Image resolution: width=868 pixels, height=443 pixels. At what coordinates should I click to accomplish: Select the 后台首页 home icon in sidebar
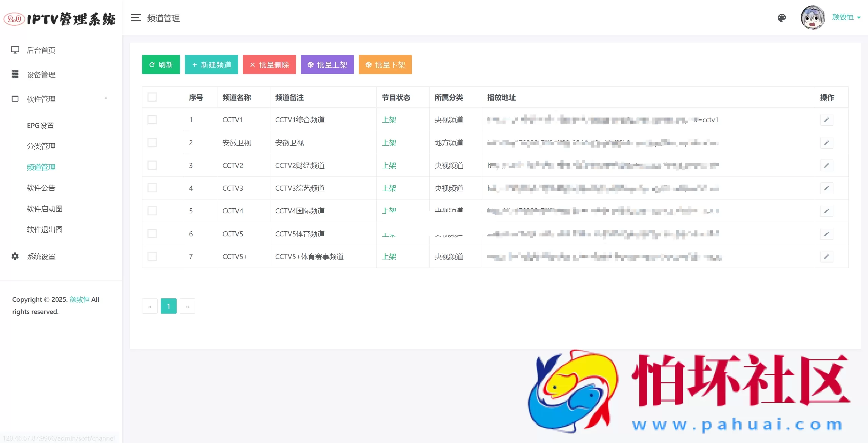(x=16, y=50)
